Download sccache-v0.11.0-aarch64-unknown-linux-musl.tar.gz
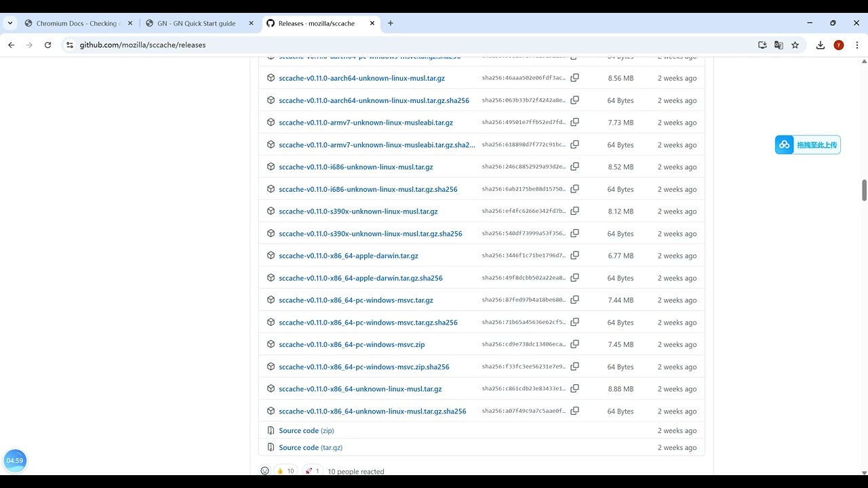 pos(361,78)
